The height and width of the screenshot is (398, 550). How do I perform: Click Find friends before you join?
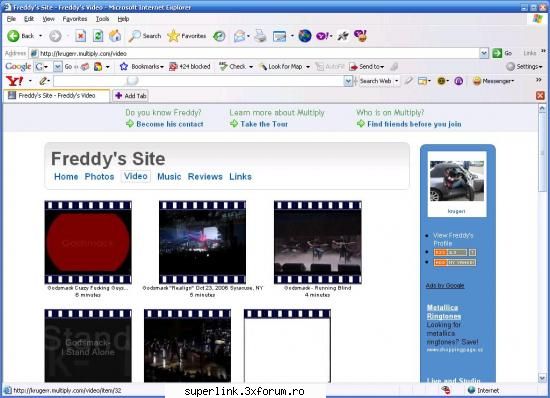coord(414,124)
